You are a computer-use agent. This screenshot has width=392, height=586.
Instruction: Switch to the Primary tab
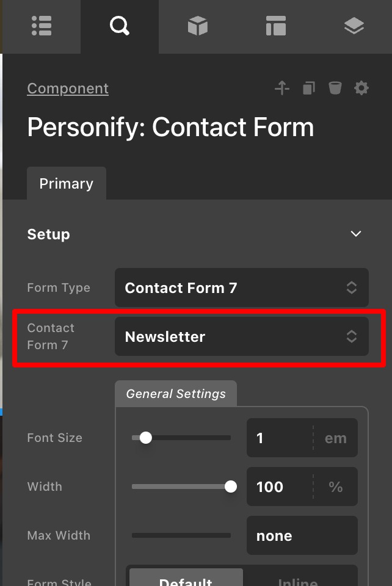click(x=67, y=184)
